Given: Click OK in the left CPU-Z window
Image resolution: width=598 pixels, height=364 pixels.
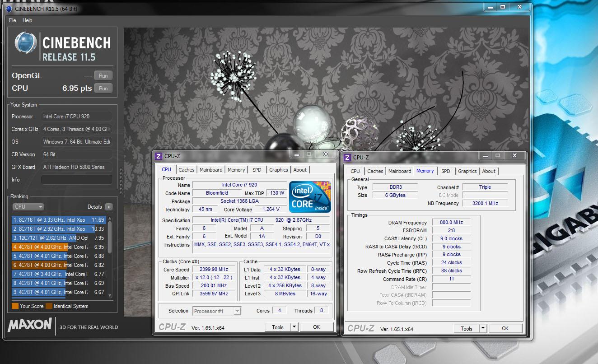Looking at the screenshot, I should [x=317, y=327].
